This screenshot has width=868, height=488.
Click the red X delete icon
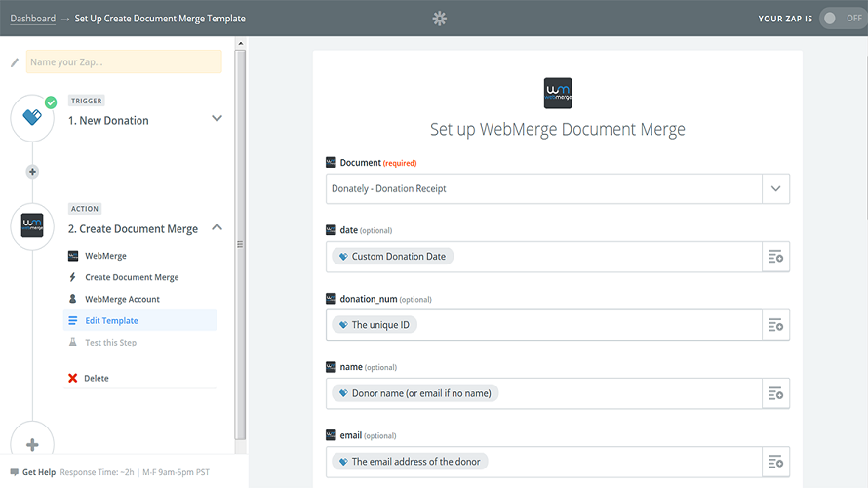pos(72,378)
